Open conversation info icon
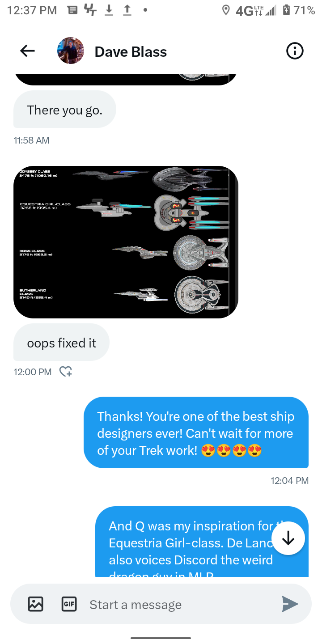 click(295, 51)
